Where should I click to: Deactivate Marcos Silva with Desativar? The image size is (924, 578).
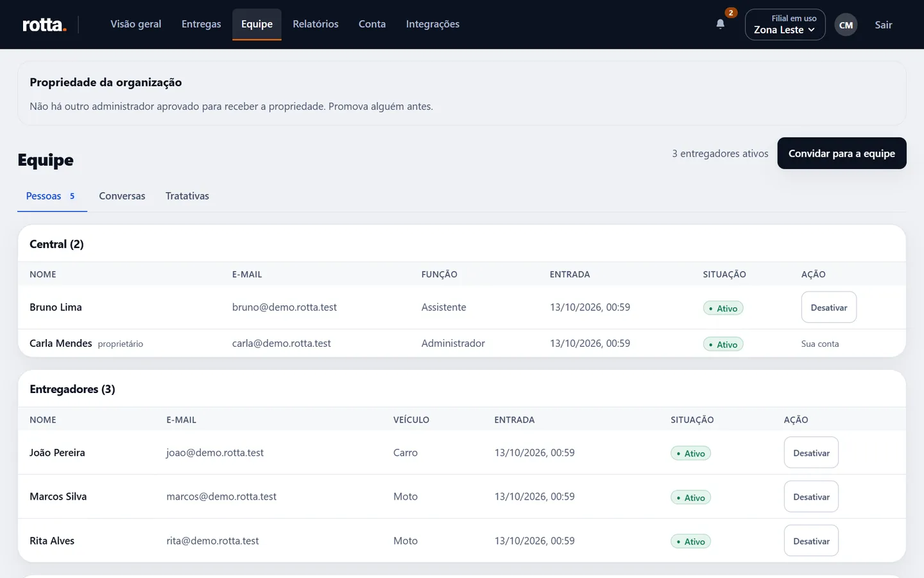point(811,496)
